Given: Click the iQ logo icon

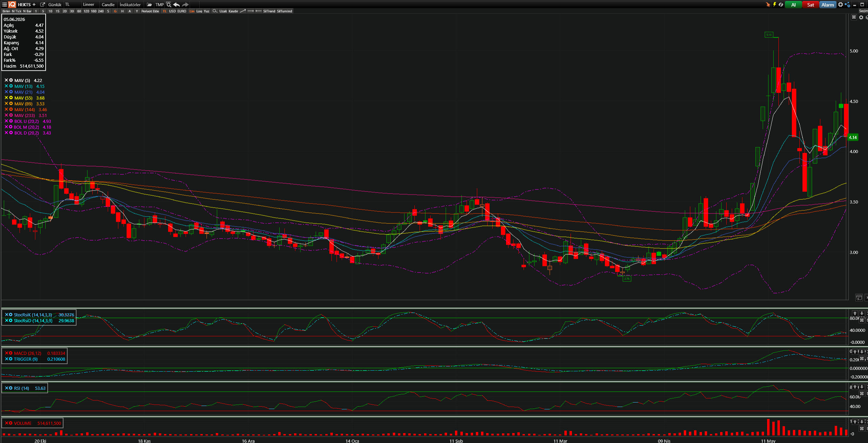Looking at the screenshot, I should [x=12, y=4].
